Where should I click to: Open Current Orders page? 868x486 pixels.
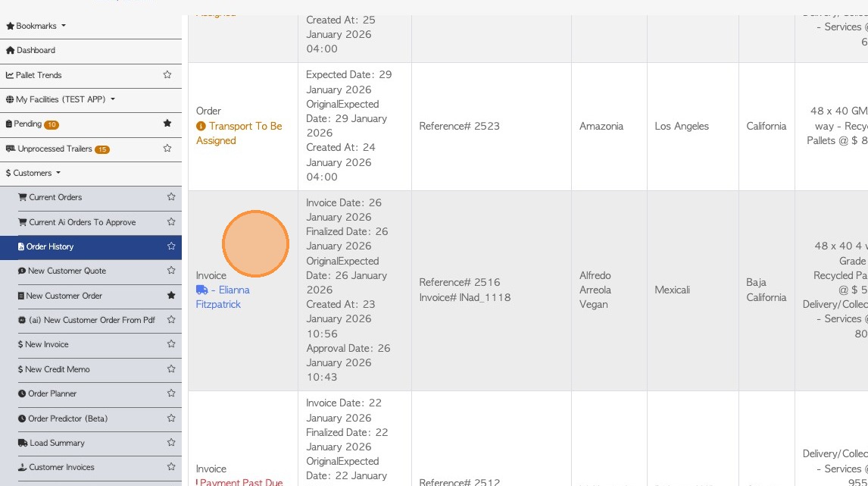[x=55, y=197]
